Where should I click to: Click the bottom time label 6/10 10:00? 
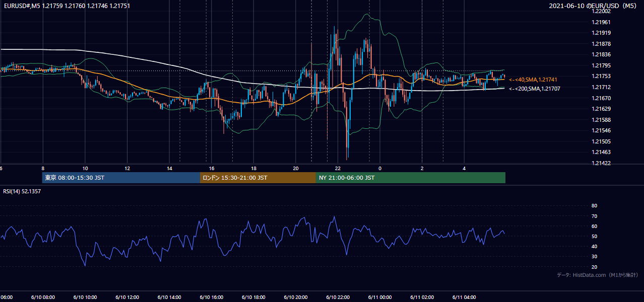[85, 297]
